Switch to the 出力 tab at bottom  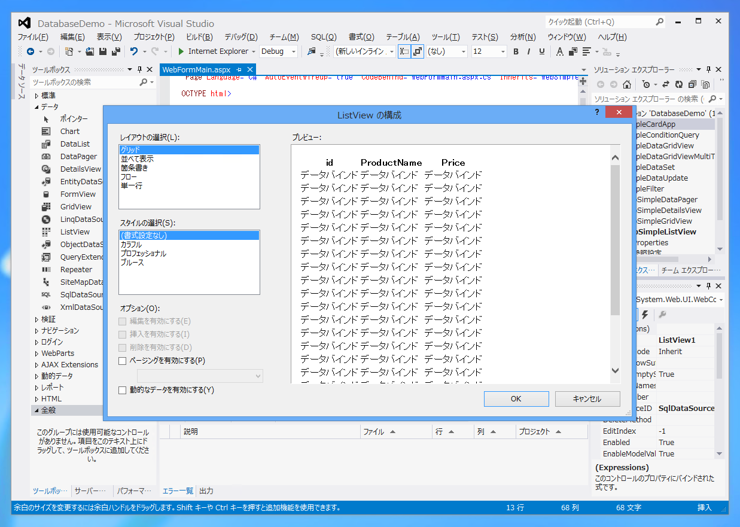[206, 491]
